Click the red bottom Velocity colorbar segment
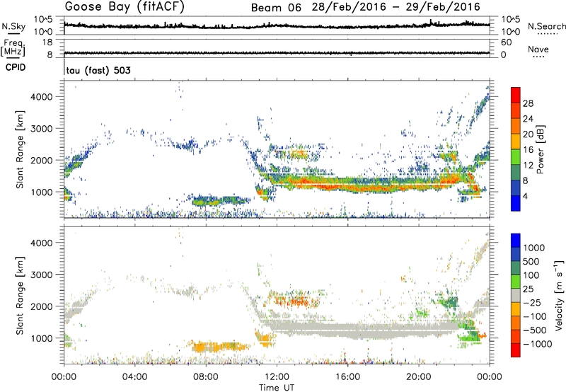 tap(516, 350)
